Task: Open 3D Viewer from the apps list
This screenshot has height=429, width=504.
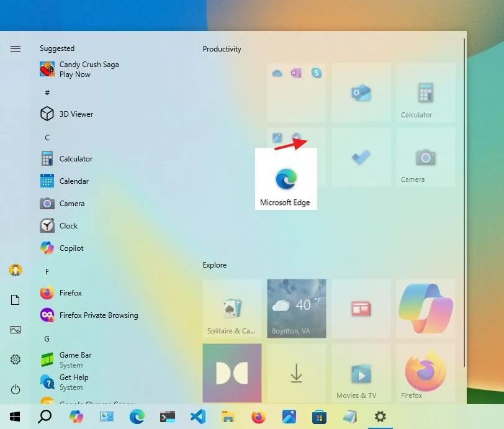Action: 74,114
